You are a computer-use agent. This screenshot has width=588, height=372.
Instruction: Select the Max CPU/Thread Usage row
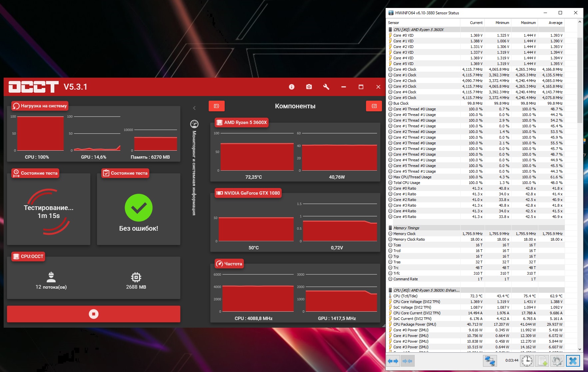click(x=476, y=177)
